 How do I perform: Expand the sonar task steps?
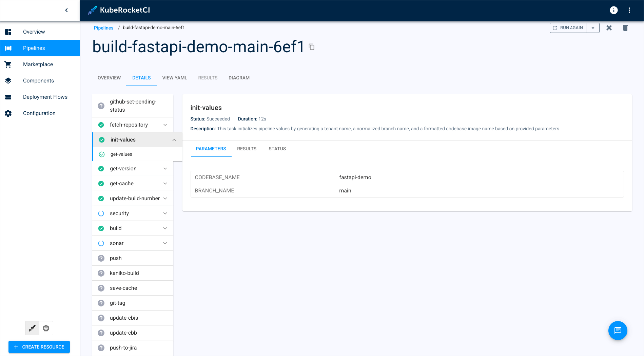point(165,243)
